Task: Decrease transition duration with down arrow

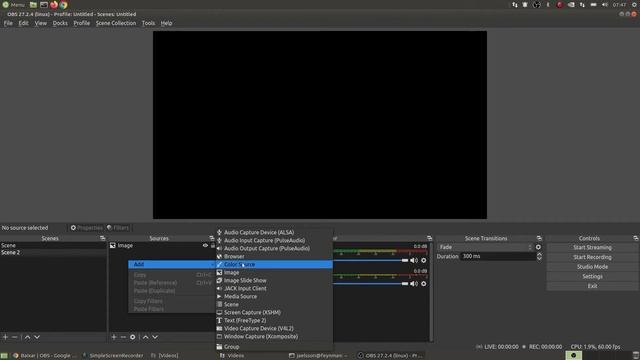Action: 539,259
